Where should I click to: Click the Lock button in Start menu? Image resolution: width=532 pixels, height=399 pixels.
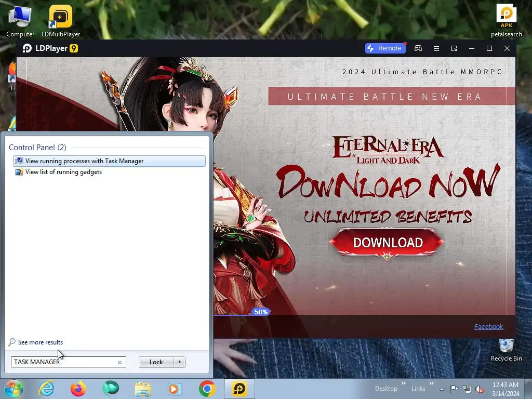click(x=156, y=362)
